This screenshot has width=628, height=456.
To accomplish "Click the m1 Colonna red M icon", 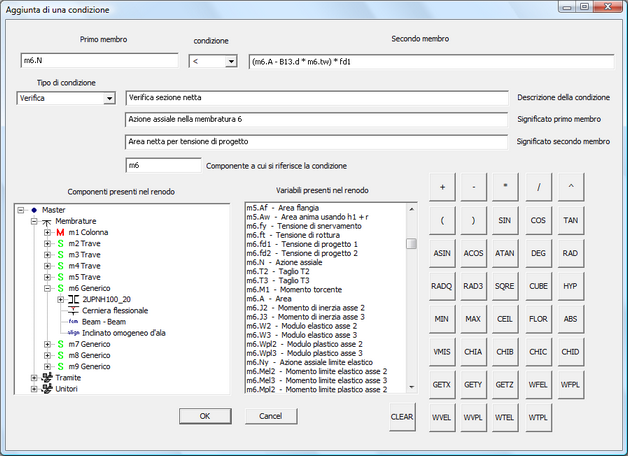I will 60,232.
